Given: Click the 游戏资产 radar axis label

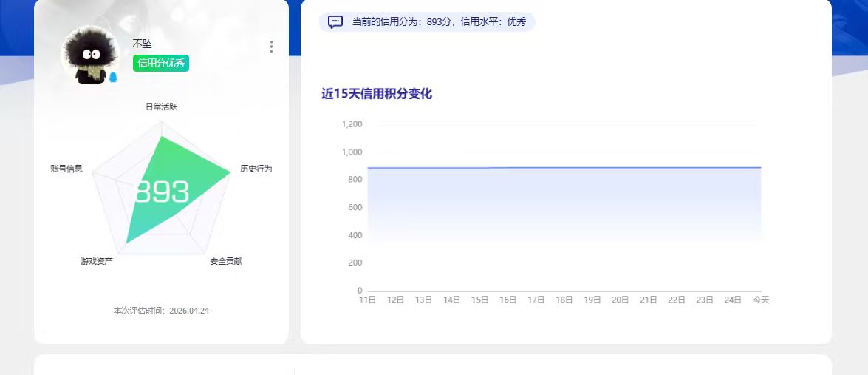Looking at the screenshot, I should click(97, 261).
